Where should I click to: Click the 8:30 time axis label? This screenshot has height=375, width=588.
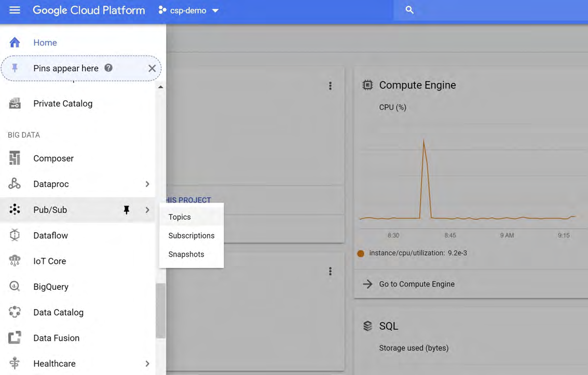(393, 235)
